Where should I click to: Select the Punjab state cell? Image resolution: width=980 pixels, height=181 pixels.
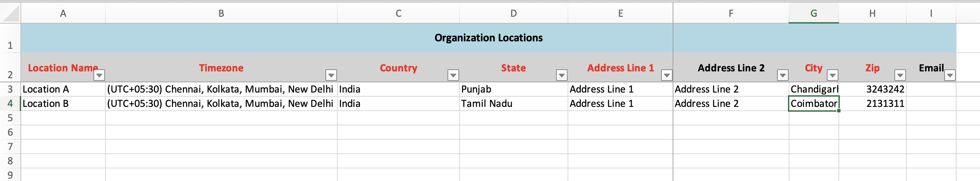coord(513,89)
